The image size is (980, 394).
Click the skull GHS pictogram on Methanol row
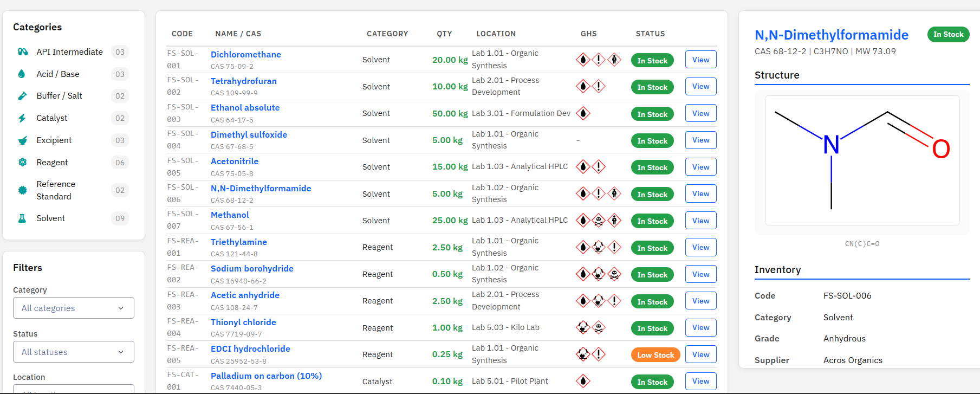click(x=599, y=221)
